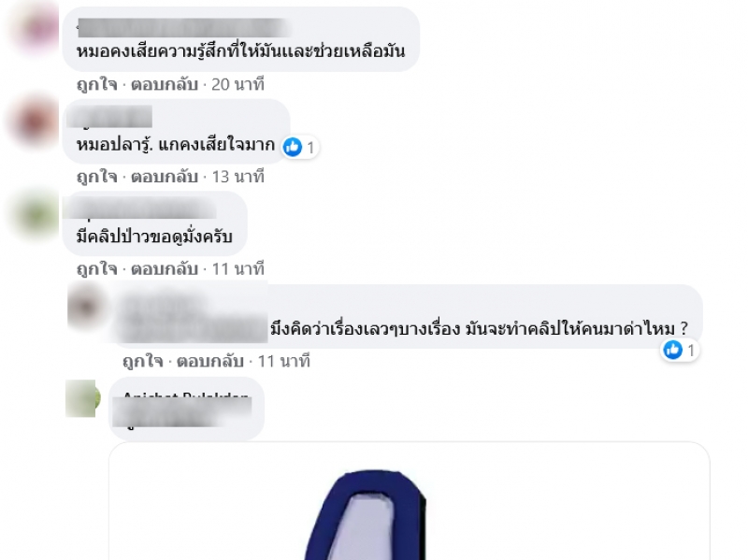Viewport: 748px width, 560px height.
Task: Open the 20 นาที timestamp link
Action: pos(237,84)
